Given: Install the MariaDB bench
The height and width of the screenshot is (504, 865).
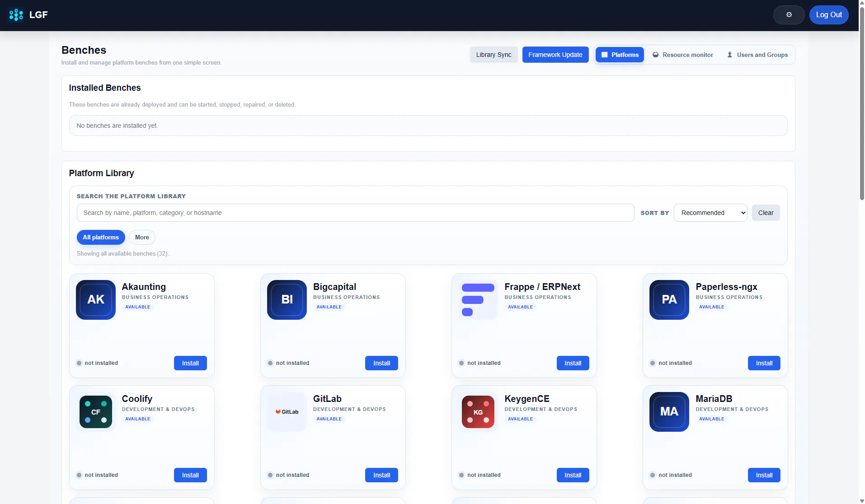Looking at the screenshot, I should (x=764, y=475).
